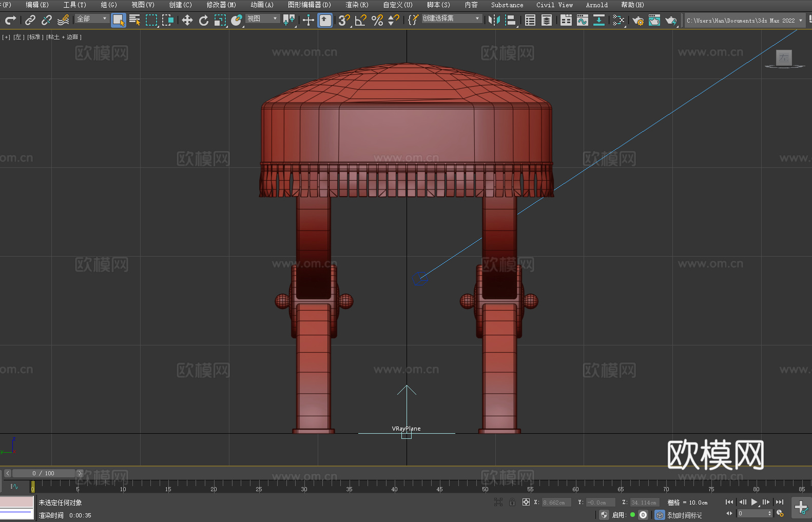Open the 创建(C) menu
This screenshot has width=812, height=522.
point(181,5)
